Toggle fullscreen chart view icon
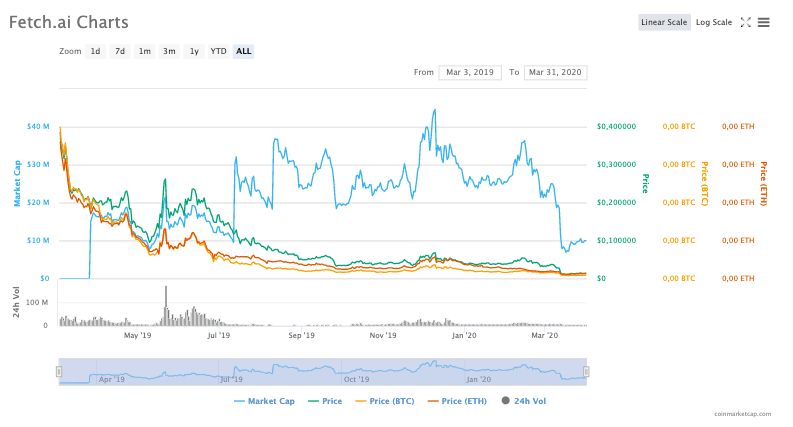793x427 pixels. pos(745,22)
